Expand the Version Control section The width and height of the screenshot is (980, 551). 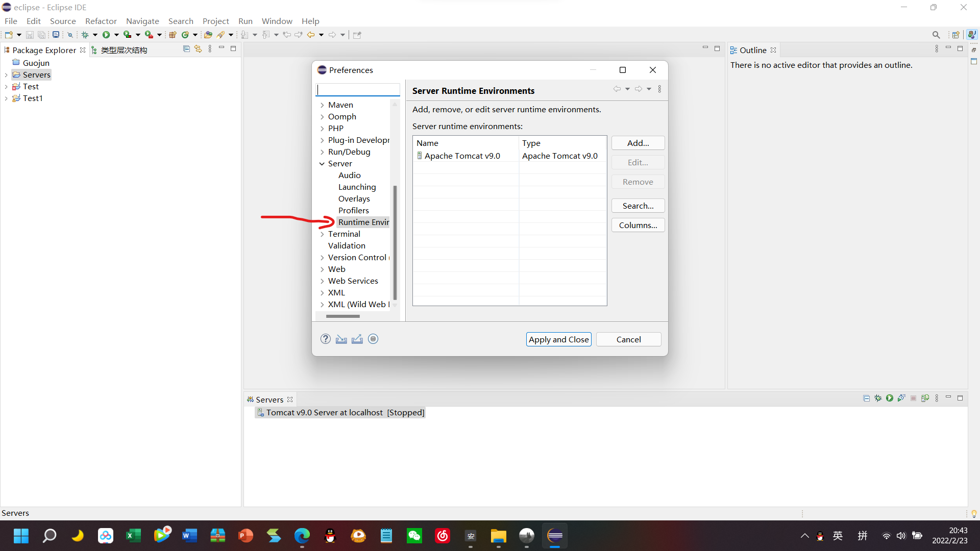point(323,257)
